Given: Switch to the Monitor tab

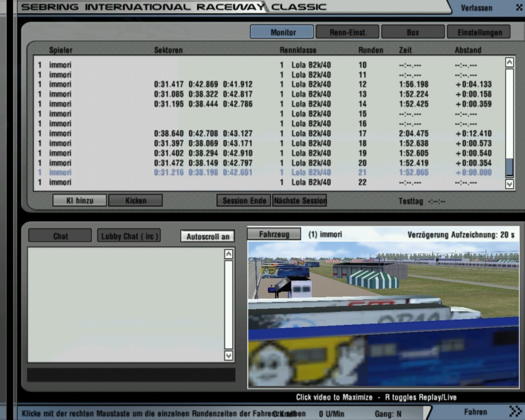Looking at the screenshot, I should pyautogui.click(x=282, y=32).
